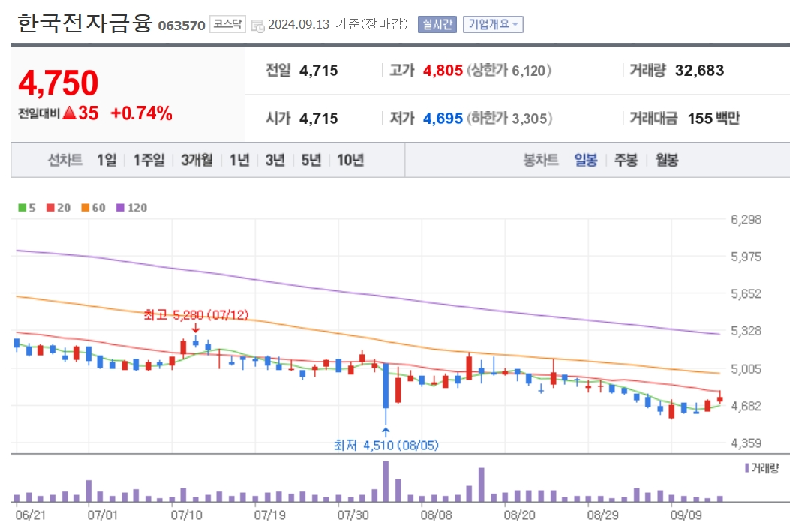This screenshot has height=532, width=790.
Task: Click the 저가 value 4,695
Action: (443, 119)
